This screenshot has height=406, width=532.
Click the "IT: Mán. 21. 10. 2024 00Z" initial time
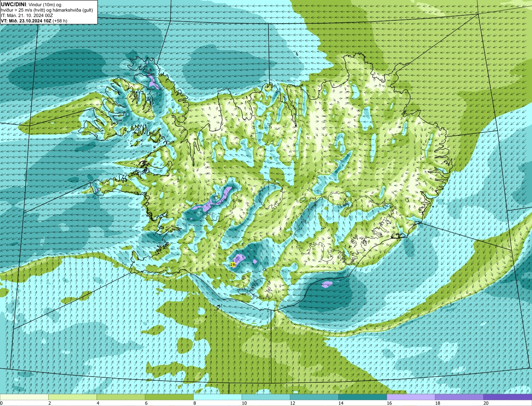[26, 15]
